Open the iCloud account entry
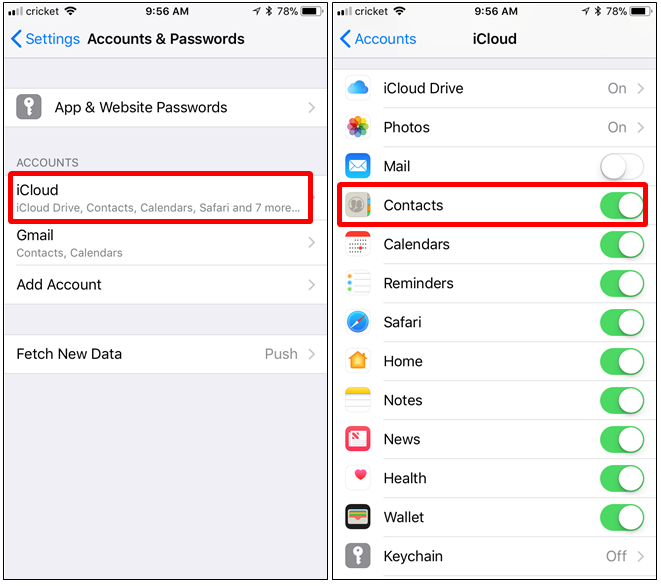661x586 pixels. pos(160,198)
